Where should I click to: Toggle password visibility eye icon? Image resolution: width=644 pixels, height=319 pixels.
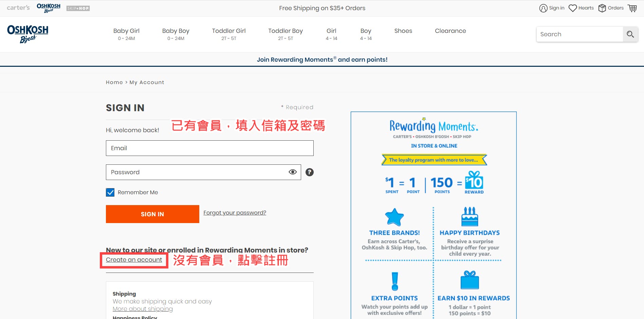click(292, 172)
